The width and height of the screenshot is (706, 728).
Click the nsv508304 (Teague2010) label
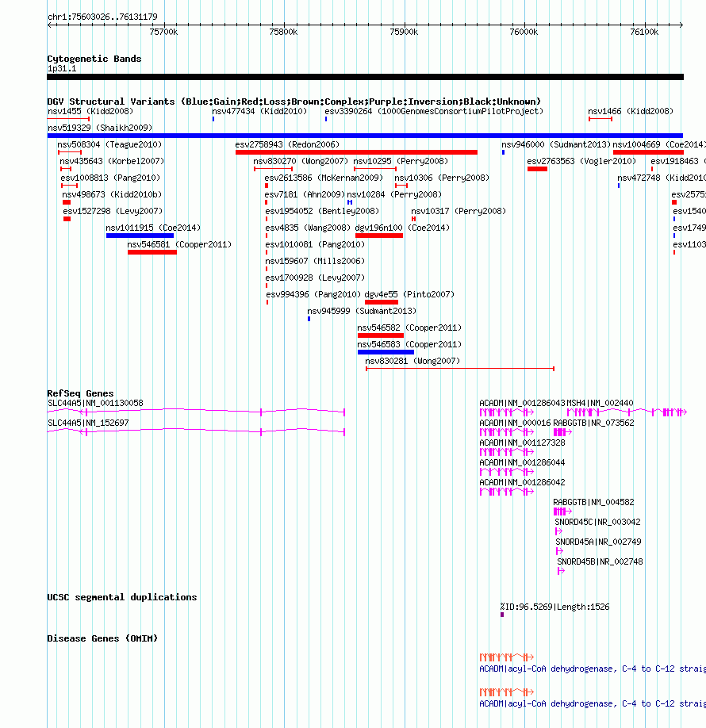(x=109, y=145)
